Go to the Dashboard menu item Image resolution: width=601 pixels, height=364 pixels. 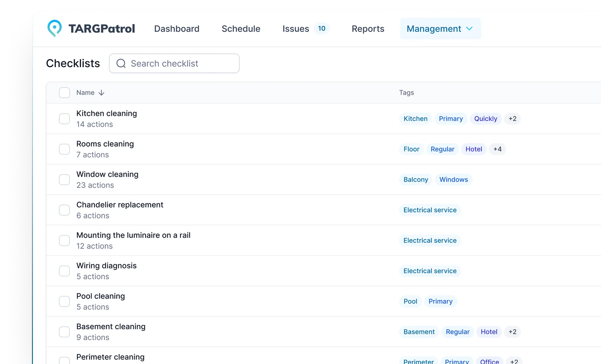pos(177,28)
